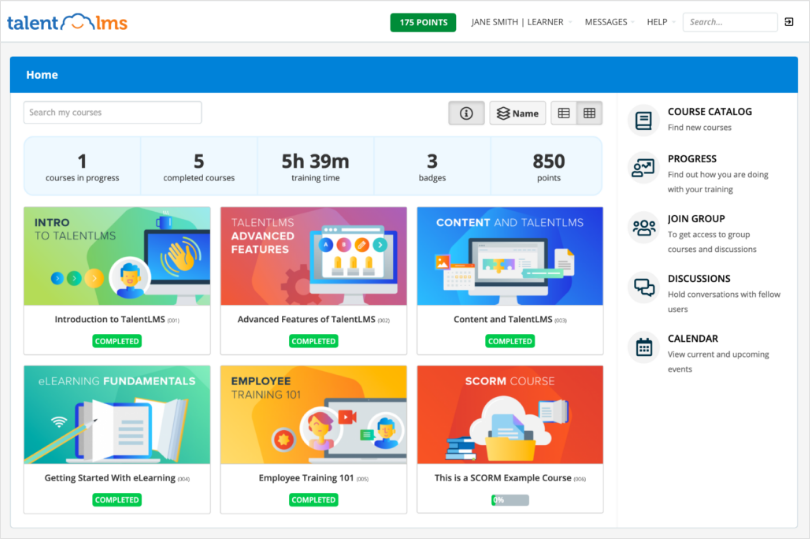Click the logout icon in header
The image size is (810, 539).
(x=790, y=22)
